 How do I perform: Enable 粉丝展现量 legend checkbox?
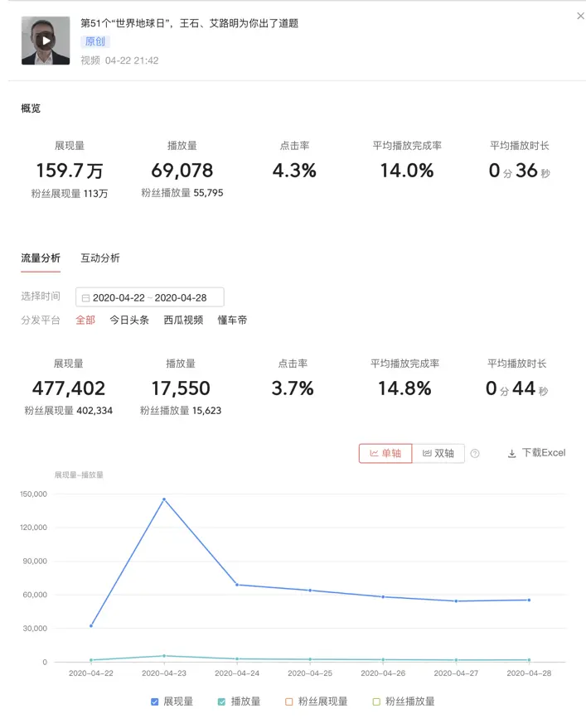pyautogui.click(x=289, y=701)
